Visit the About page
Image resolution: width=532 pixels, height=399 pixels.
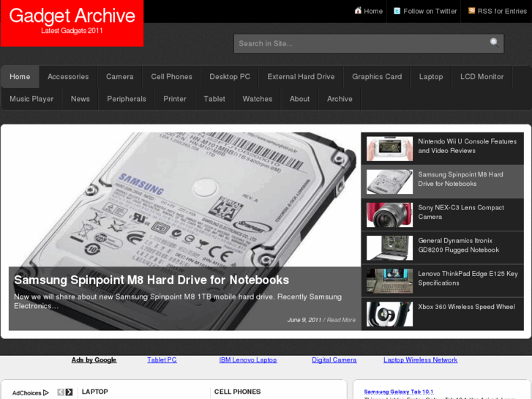[x=299, y=99]
